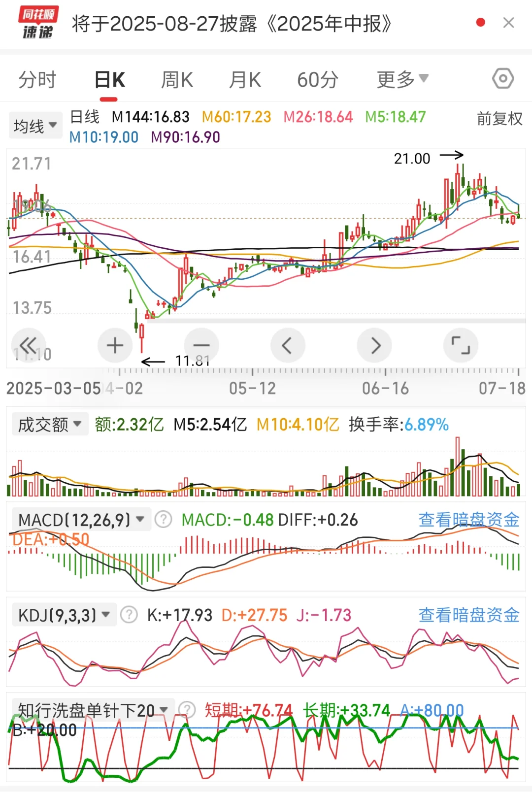Zoom out chart with minus button
Image resolution: width=532 pixels, height=794 pixels.
(x=201, y=345)
